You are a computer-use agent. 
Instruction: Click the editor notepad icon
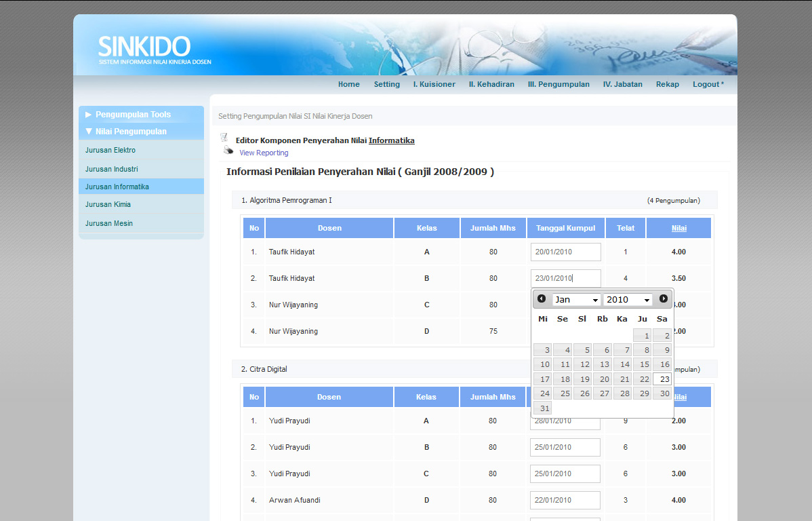click(x=224, y=138)
